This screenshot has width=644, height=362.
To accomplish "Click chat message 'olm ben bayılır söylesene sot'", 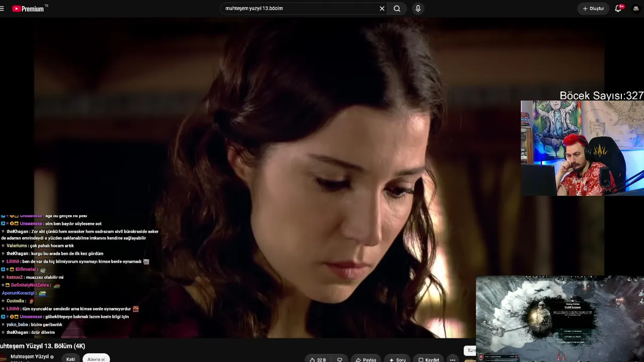I will [73, 224].
